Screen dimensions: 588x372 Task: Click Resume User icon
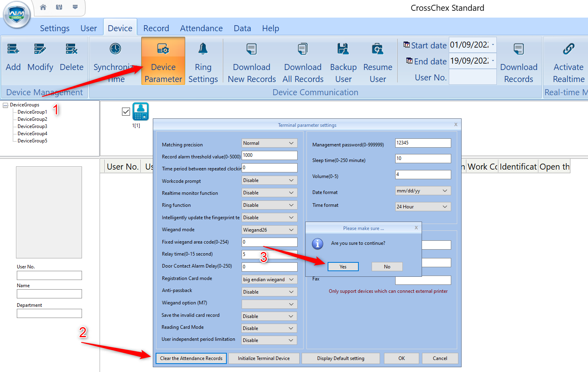[x=378, y=49]
